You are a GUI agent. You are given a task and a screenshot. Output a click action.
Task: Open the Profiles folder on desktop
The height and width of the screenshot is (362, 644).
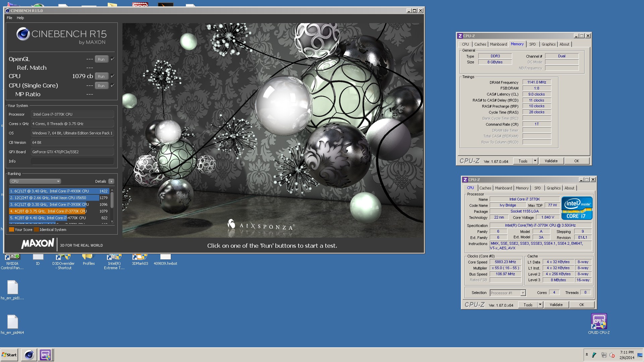[89, 260]
